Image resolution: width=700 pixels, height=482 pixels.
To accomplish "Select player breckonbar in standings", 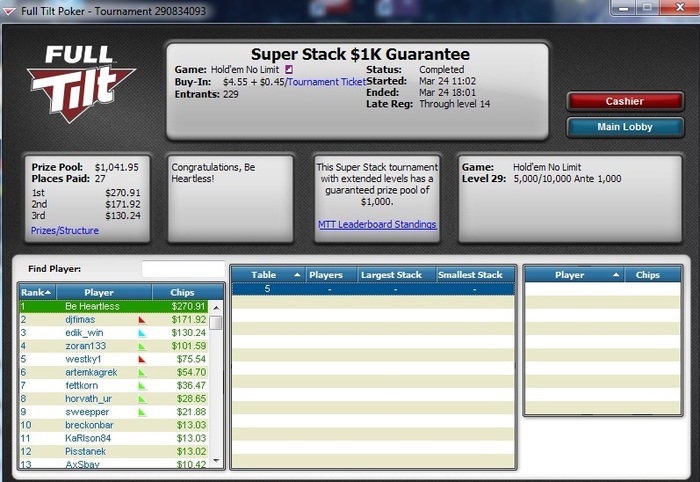I will 114,425.
